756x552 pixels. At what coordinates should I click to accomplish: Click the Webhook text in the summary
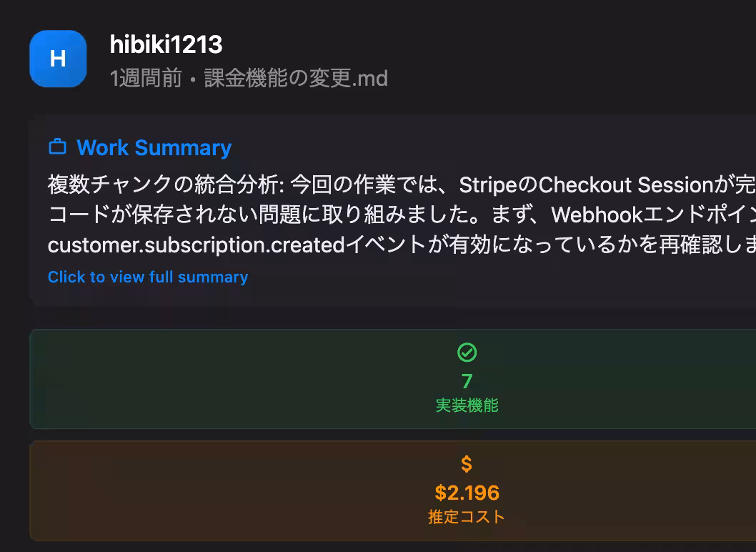[x=597, y=215]
